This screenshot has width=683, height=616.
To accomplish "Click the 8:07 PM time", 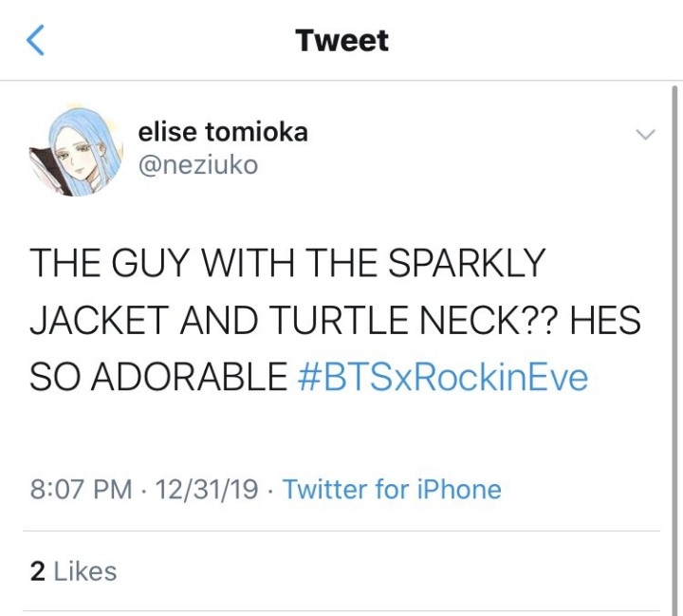I will click(x=81, y=490).
